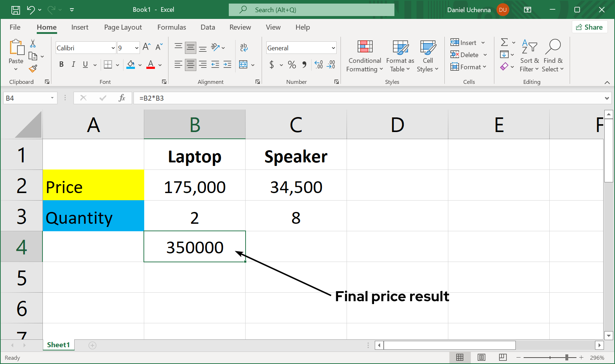
Task: Expand the General number format dropdown
Action: pyautogui.click(x=333, y=48)
